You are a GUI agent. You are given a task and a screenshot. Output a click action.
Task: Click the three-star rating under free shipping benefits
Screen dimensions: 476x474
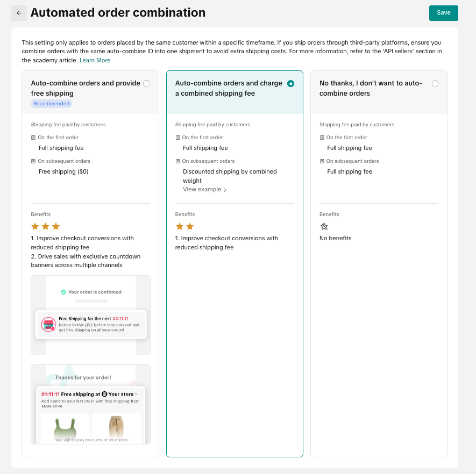click(x=46, y=227)
